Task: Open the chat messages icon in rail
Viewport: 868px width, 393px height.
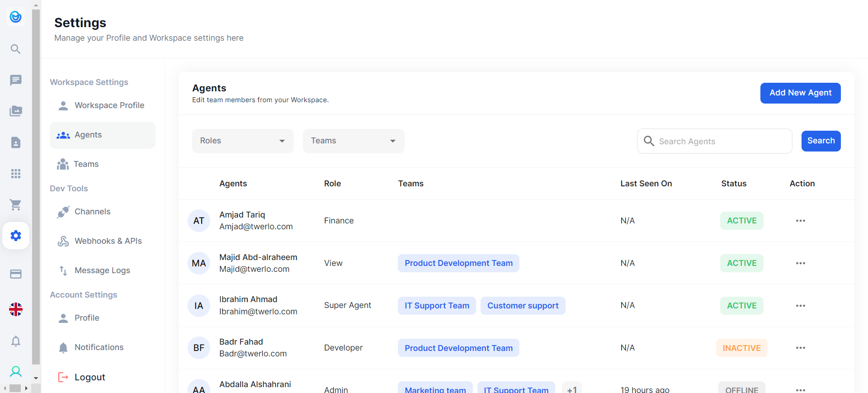Action: pyautogui.click(x=16, y=80)
